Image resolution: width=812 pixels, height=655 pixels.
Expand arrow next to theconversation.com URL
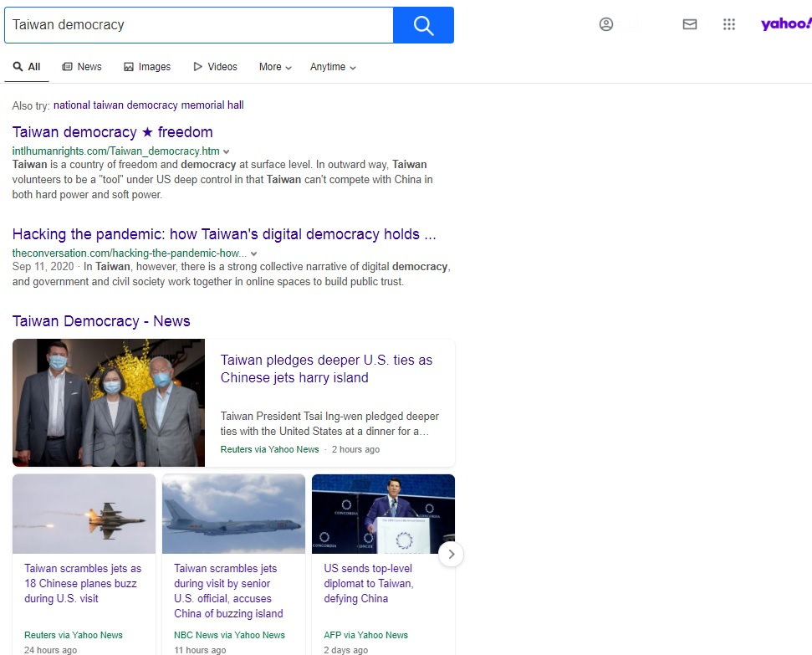pos(254,253)
